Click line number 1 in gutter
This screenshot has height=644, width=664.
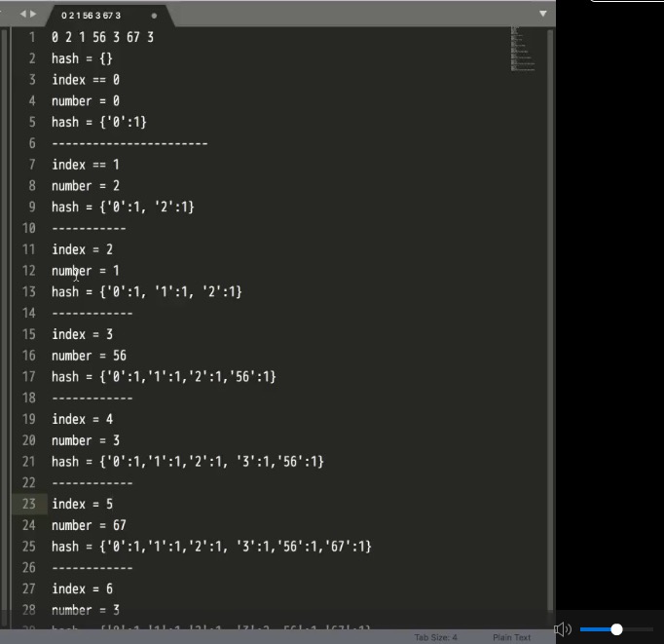(32, 37)
